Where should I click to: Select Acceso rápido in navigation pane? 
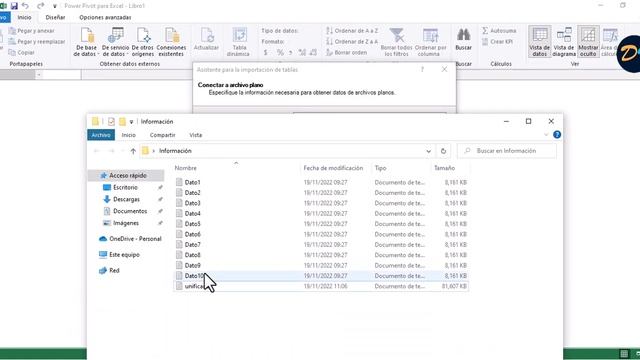click(126, 176)
